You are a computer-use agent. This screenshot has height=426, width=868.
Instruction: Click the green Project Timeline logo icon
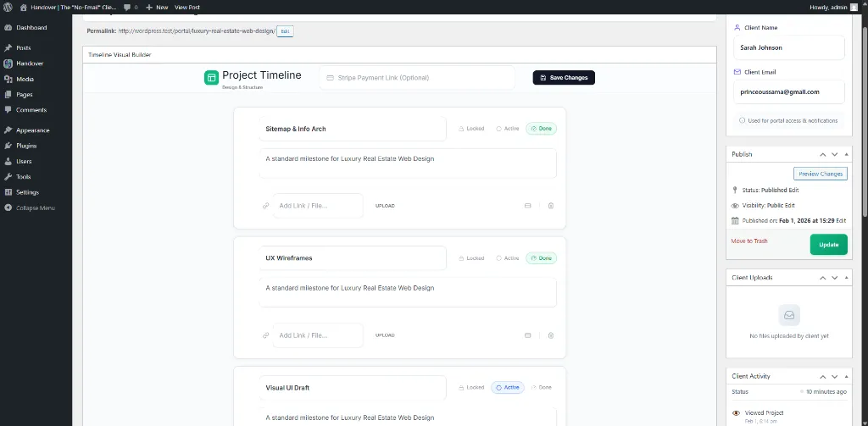(211, 78)
